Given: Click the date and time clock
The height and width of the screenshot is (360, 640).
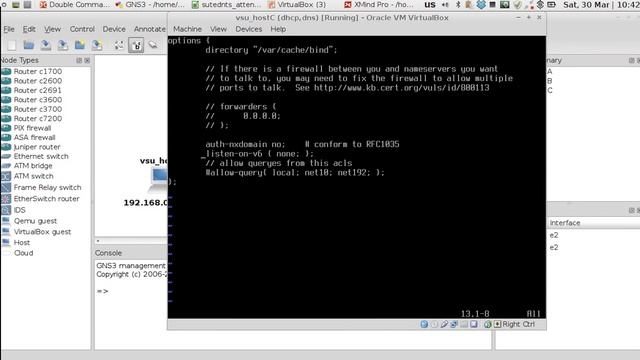Looking at the screenshot, I should 601,5.
